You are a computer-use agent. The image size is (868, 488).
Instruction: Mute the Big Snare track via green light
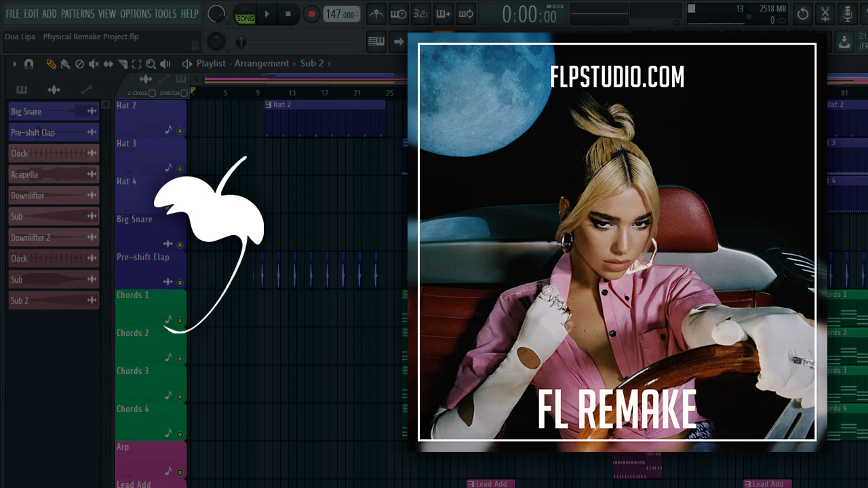tap(180, 245)
